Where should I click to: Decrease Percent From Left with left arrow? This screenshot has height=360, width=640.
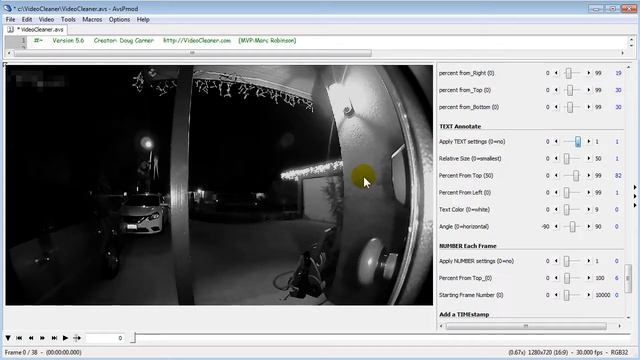pyautogui.click(x=556, y=192)
